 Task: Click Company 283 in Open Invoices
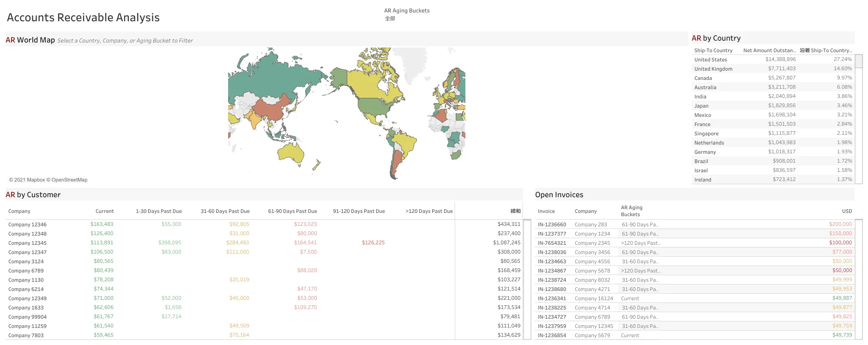[x=591, y=224]
